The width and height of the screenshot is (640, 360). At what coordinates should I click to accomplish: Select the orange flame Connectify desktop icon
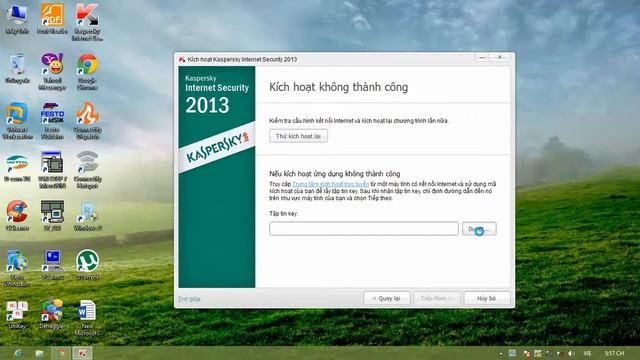[87, 121]
